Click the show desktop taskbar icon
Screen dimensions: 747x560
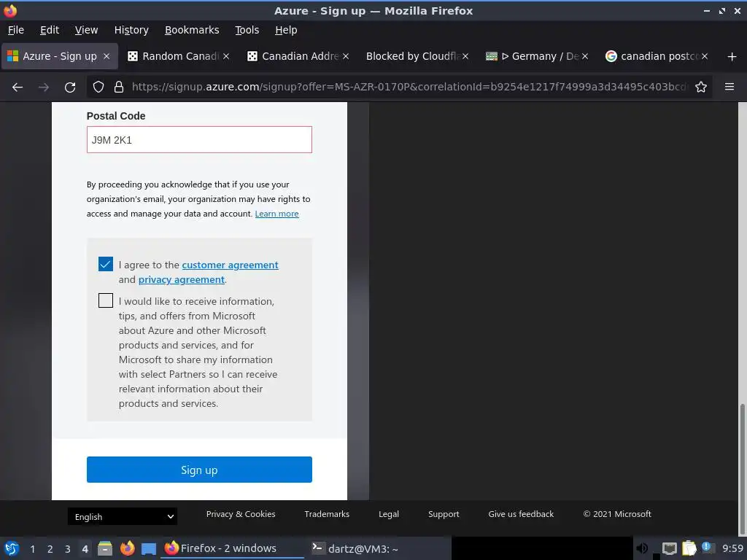[149, 548]
